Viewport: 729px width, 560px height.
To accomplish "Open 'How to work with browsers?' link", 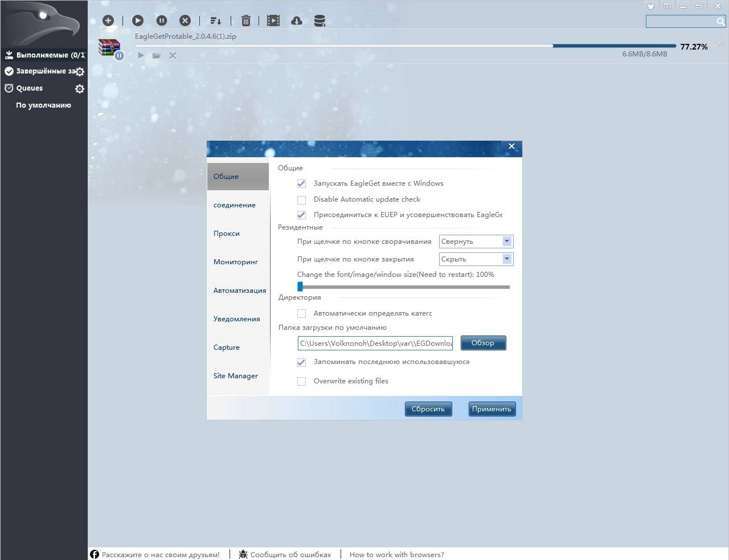I will [397, 554].
